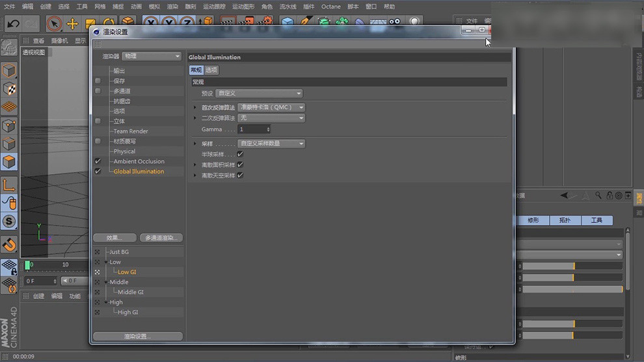The height and width of the screenshot is (362, 644).
Task: Uncheck the 半球采样 checkbox
Action: 240,154
